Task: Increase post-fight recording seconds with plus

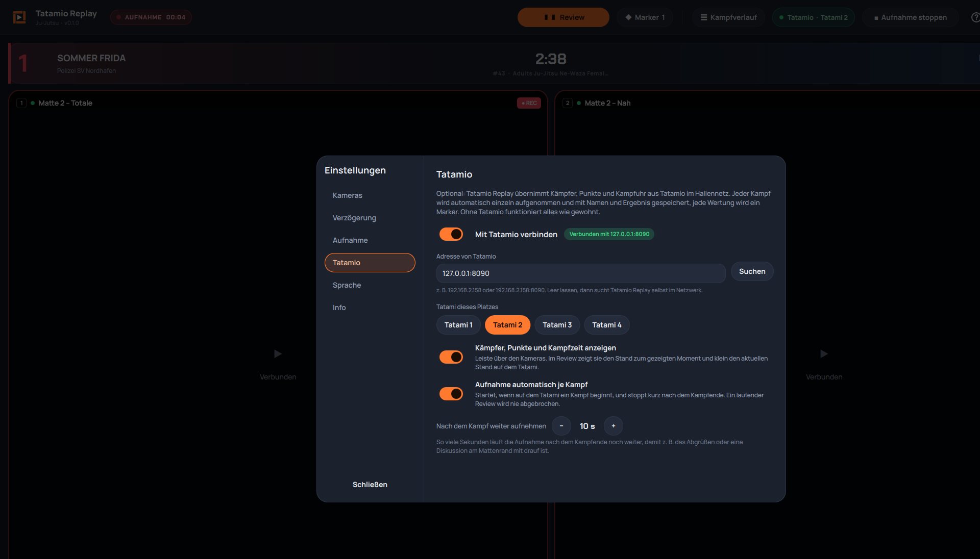Action: (613, 426)
